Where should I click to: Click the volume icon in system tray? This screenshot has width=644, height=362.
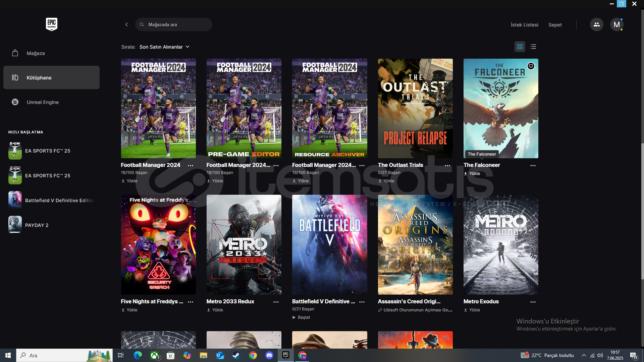600,355
